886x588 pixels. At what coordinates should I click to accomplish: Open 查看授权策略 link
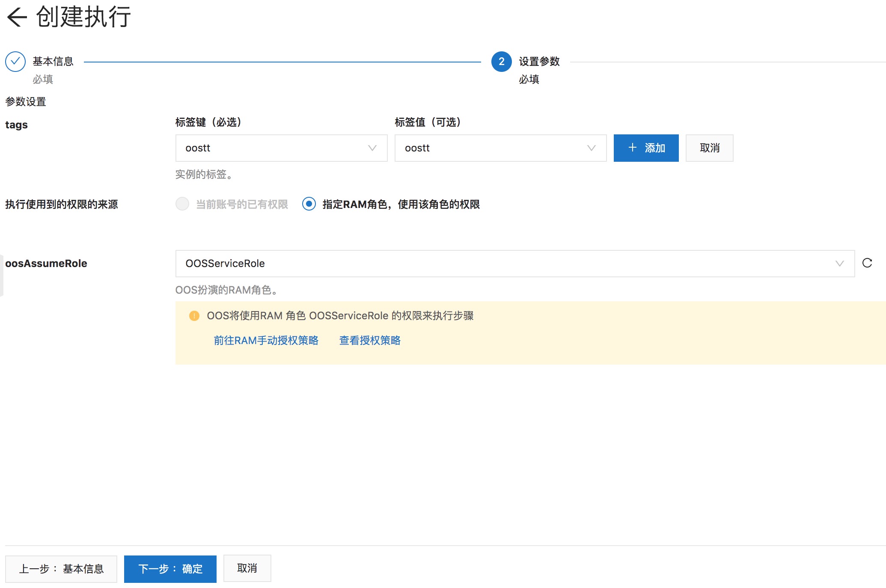(x=370, y=341)
